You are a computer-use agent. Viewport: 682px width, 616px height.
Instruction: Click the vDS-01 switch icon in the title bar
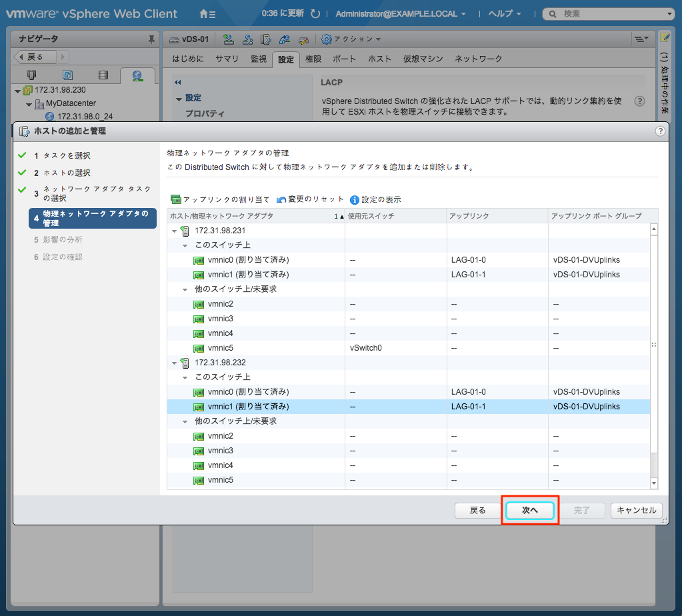click(x=174, y=40)
